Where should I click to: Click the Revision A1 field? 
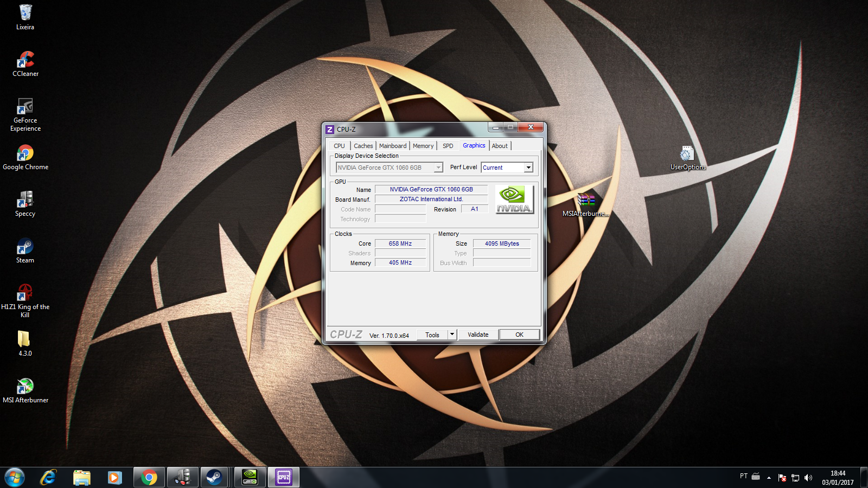(x=475, y=209)
